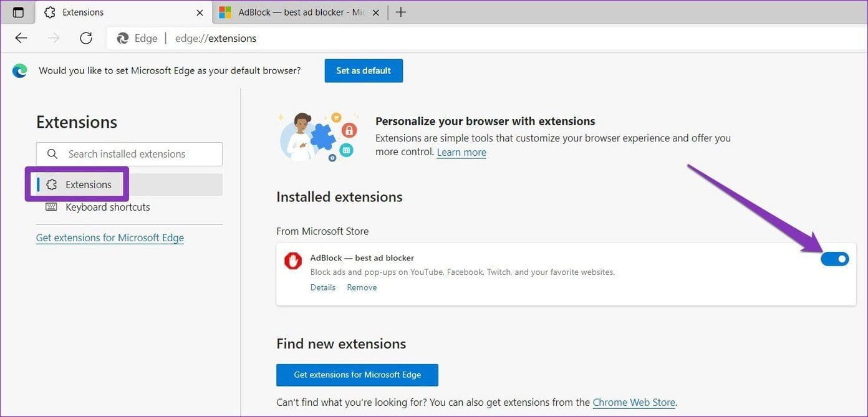Click the Find new extensions heading
The image size is (868, 417).
[341, 344]
